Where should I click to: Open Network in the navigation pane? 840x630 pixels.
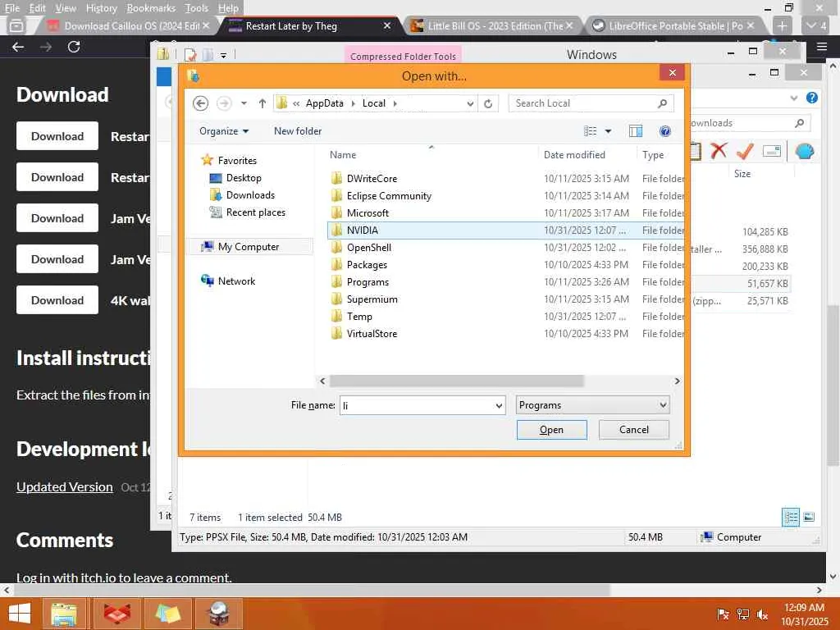pyautogui.click(x=236, y=281)
